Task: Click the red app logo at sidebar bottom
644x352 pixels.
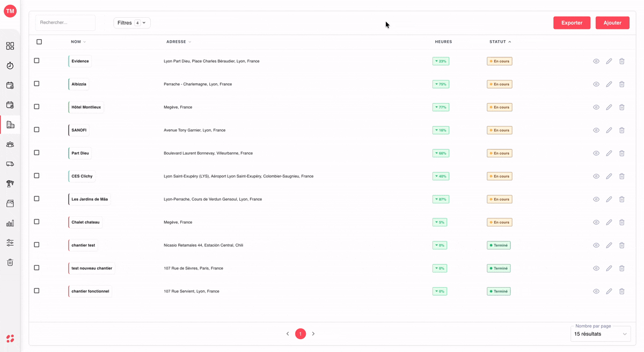Action: [10, 339]
